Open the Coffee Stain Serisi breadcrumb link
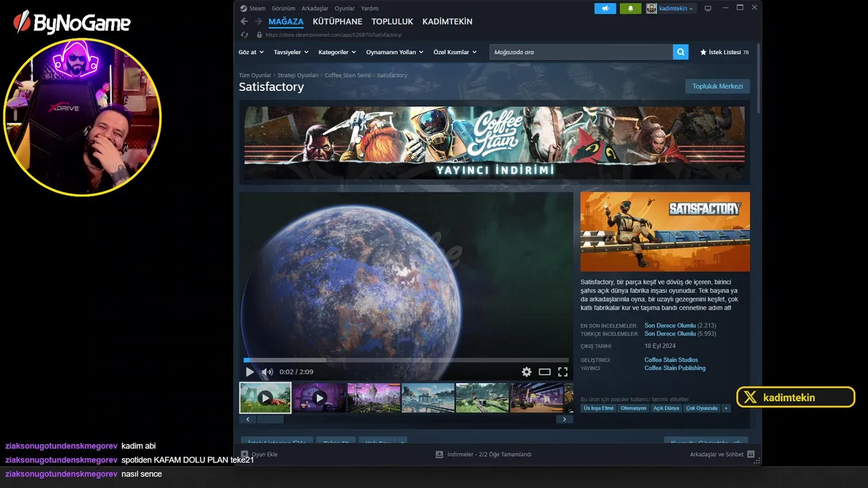 (x=348, y=75)
